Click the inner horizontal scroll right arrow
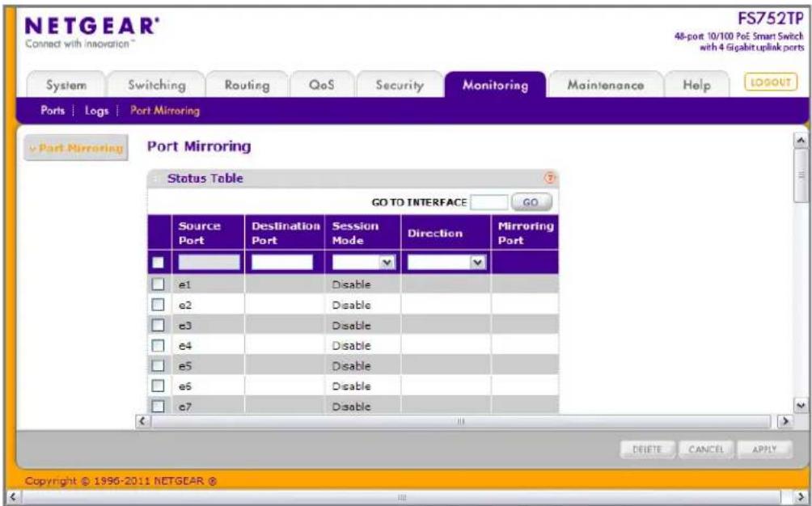The height and width of the screenshot is (506, 812). click(x=785, y=421)
